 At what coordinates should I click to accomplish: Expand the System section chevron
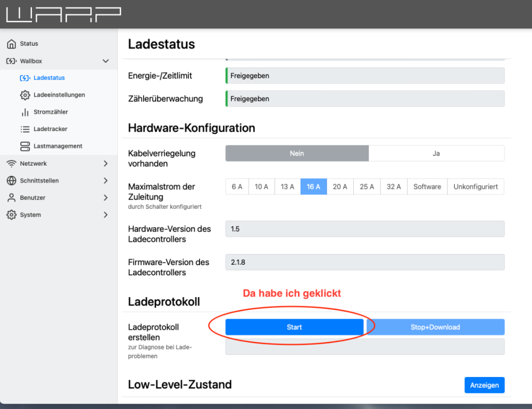tap(105, 215)
